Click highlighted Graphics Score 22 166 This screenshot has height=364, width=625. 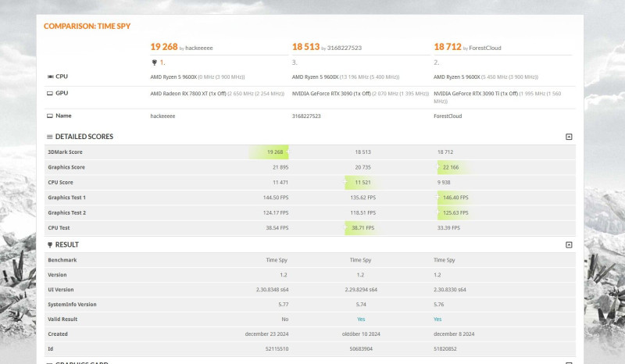(451, 167)
